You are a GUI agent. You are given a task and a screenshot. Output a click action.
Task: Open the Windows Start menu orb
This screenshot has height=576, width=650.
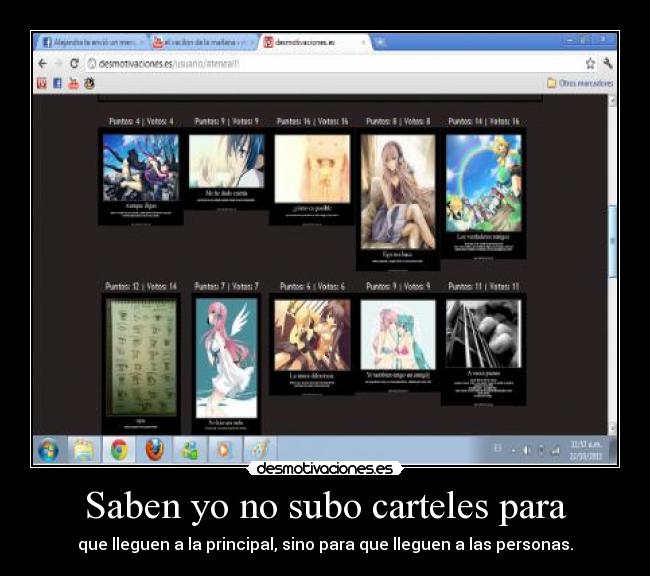point(48,450)
